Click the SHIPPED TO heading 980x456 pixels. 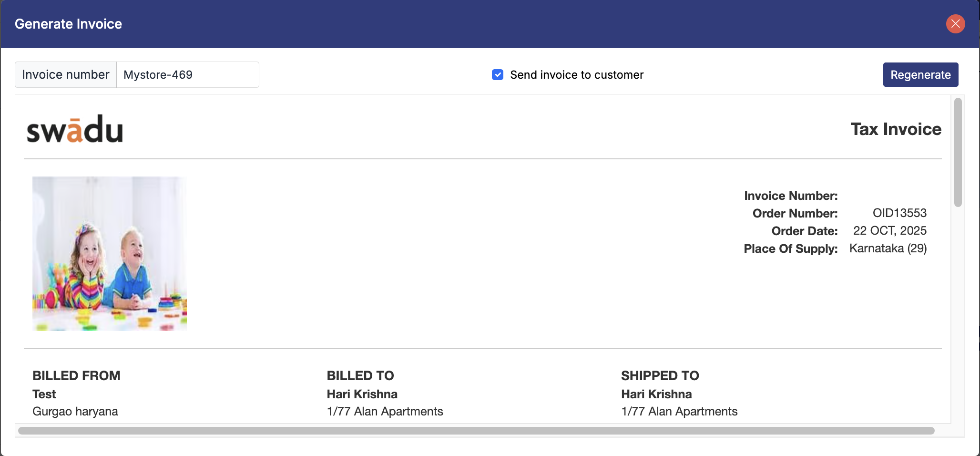point(660,376)
